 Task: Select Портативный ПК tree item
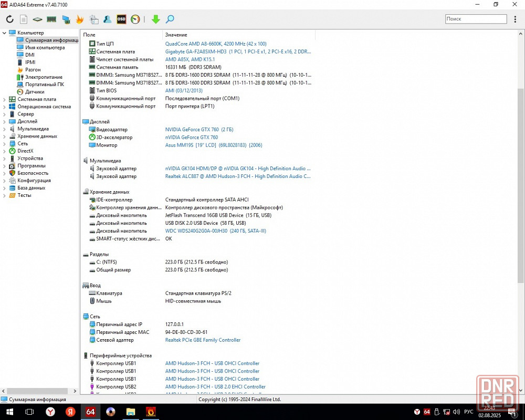[45, 85]
